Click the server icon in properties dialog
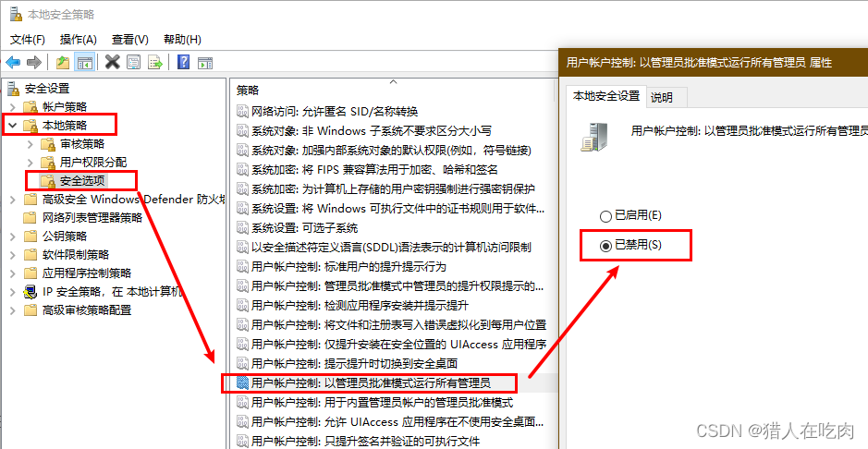The image size is (868, 449). pos(595,137)
